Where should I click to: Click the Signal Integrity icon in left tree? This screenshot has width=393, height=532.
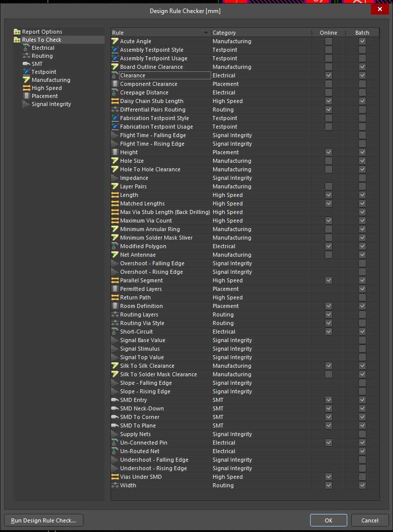click(27, 104)
